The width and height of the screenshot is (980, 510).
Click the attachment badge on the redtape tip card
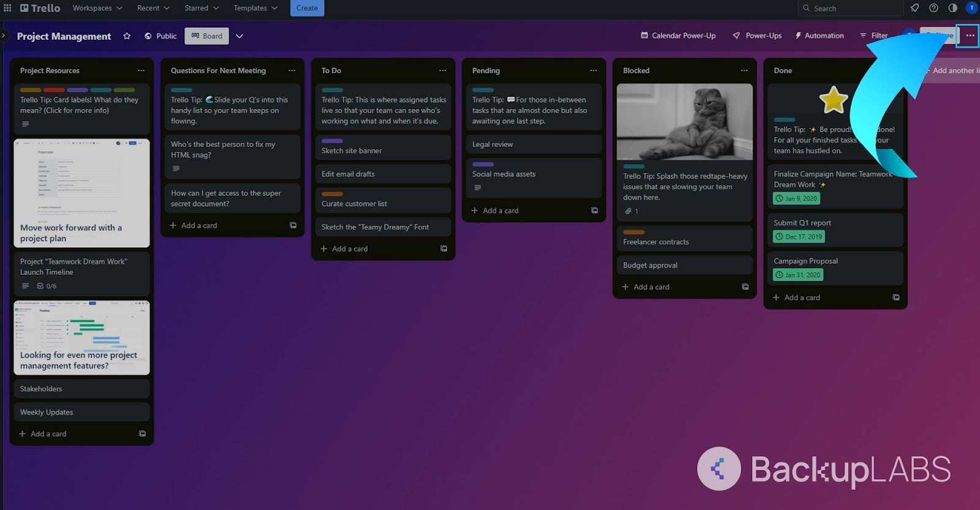point(631,211)
